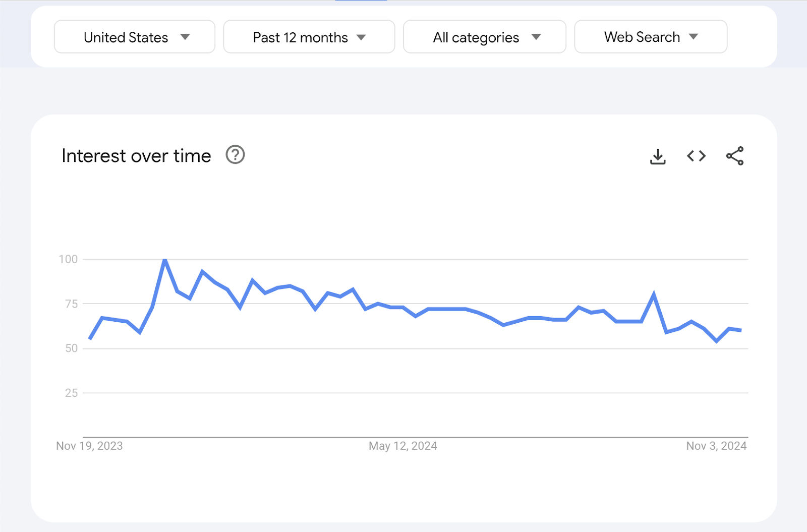The width and height of the screenshot is (807, 532).
Task: Click the May 12, 2024 axis label
Action: click(x=403, y=446)
